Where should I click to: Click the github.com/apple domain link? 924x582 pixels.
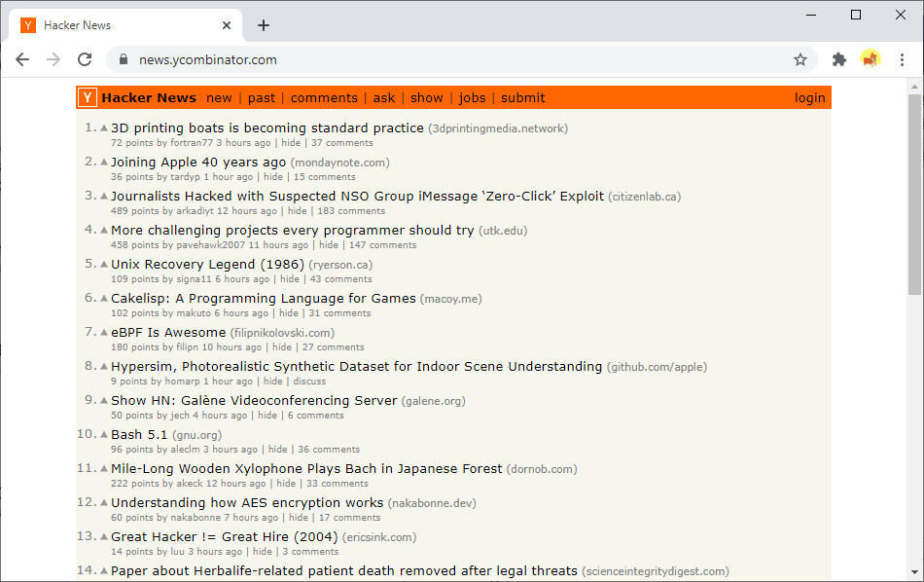[657, 367]
